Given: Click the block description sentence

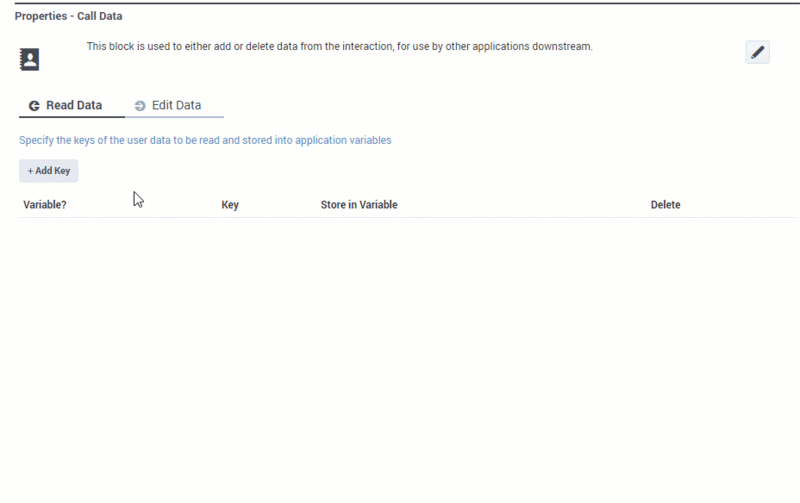Looking at the screenshot, I should pos(339,46).
